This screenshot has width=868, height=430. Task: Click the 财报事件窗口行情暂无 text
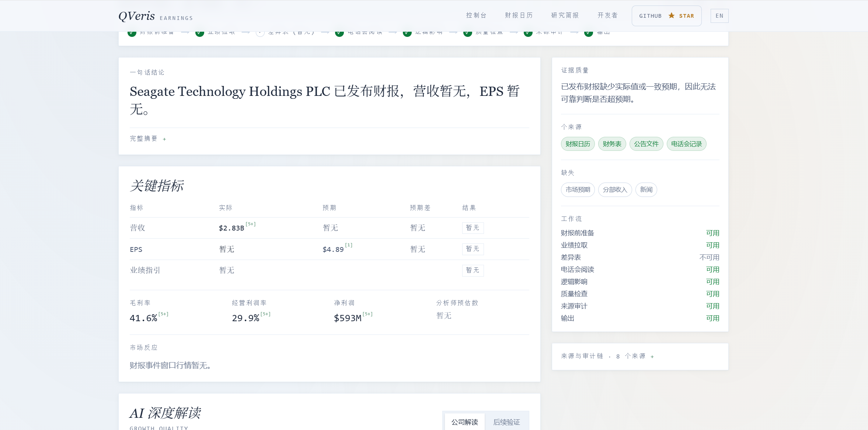pos(170,365)
